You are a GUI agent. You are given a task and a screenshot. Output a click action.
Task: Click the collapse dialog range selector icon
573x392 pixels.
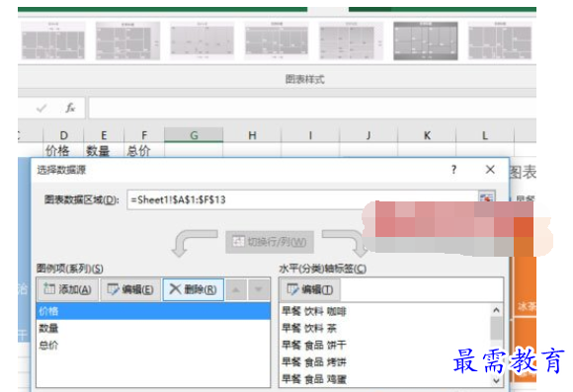coord(486,196)
